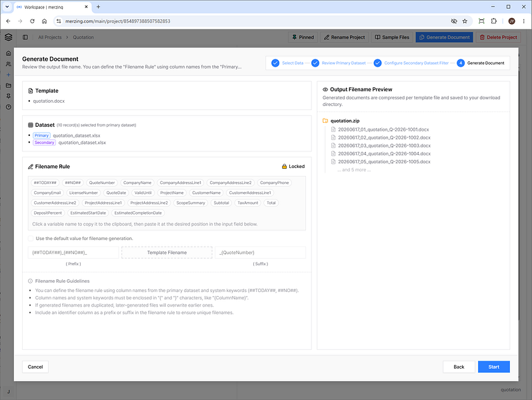Copy the LicenseNumber variable chip
The height and width of the screenshot is (400, 532).
[83, 193]
